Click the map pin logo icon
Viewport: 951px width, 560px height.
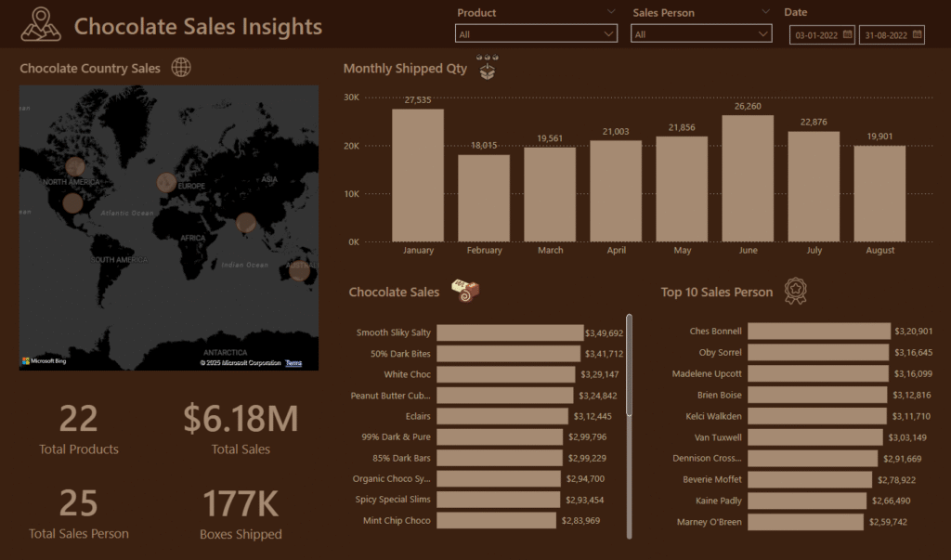pyautogui.click(x=41, y=25)
